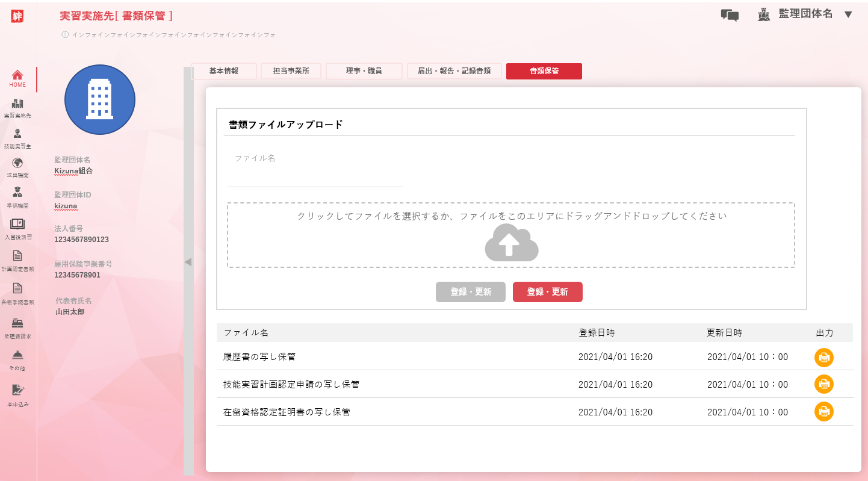The width and height of the screenshot is (868, 481).
Task: Go to HOME in the sidebar
Action: [x=17, y=78]
